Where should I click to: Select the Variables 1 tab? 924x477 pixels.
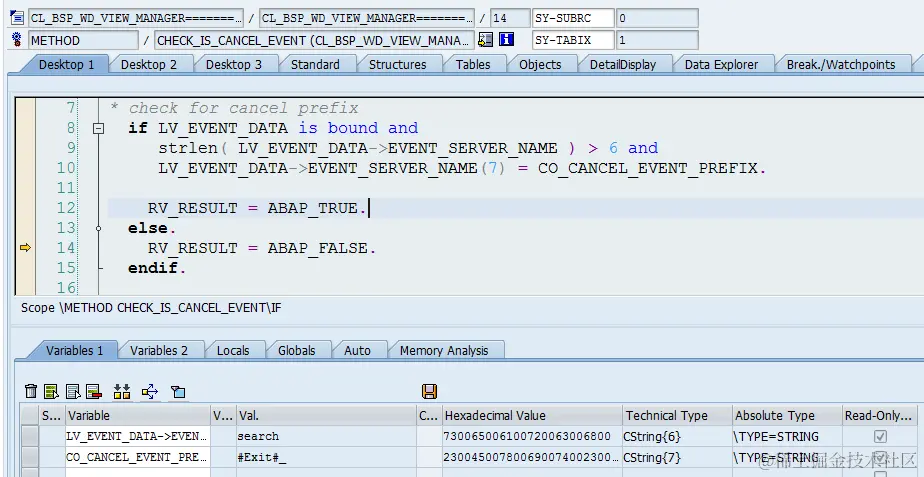(x=74, y=350)
